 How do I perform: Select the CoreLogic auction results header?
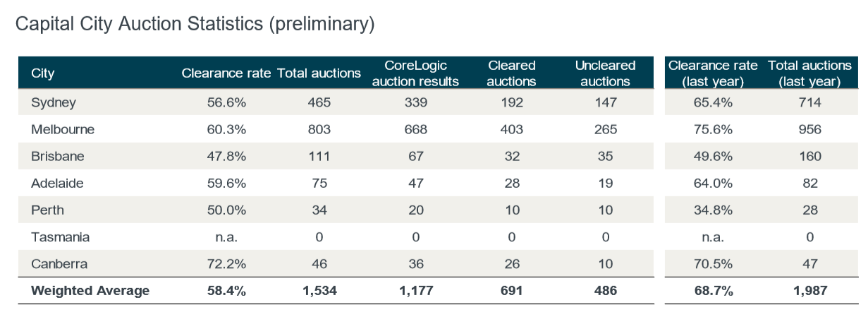pyautogui.click(x=415, y=73)
